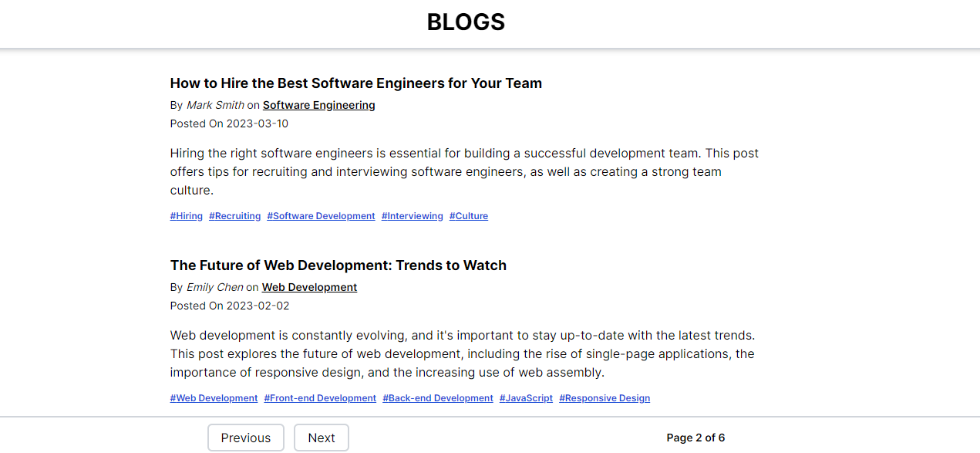The image size is (980, 453).
Task: Click the BLOGS page heading
Action: point(466,22)
